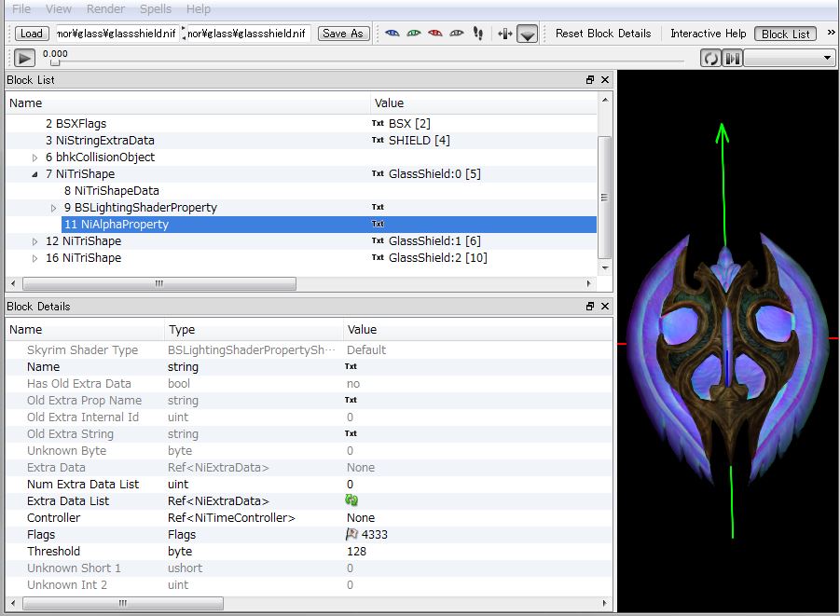840x616 pixels.
Task: Float the Block Details panel
Action: 590,307
